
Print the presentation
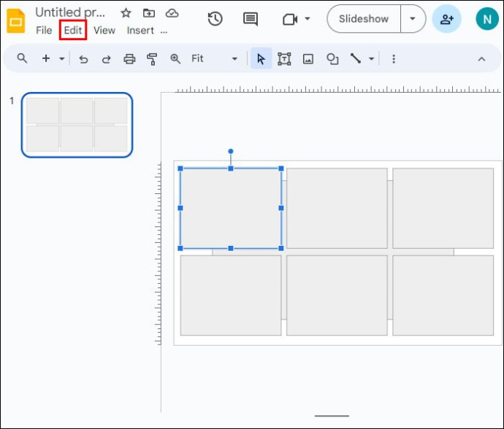(129, 59)
